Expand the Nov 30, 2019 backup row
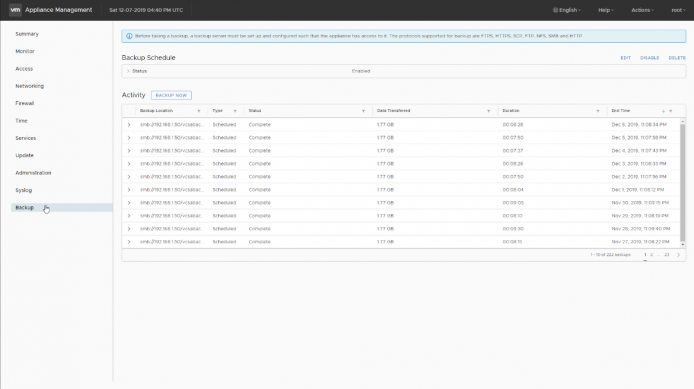The height and width of the screenshot is (389, 694). pos(129,203)
